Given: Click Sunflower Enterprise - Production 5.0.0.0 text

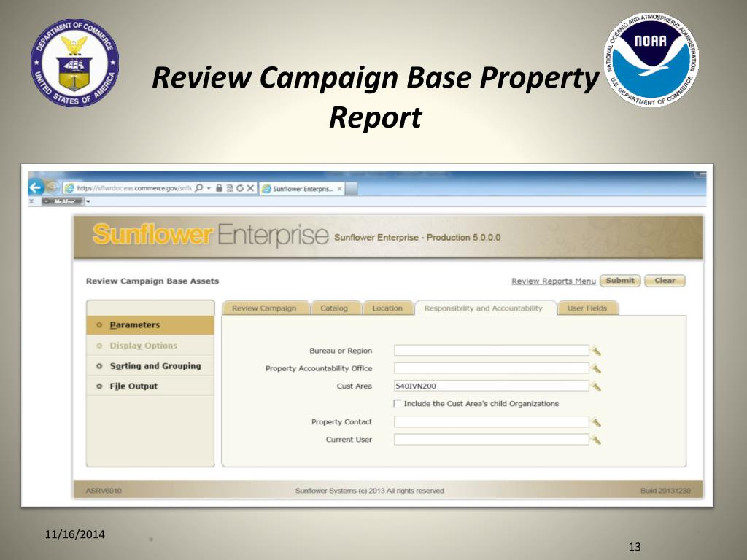Looking at the screenshot, I should click(x=417, y=237).
